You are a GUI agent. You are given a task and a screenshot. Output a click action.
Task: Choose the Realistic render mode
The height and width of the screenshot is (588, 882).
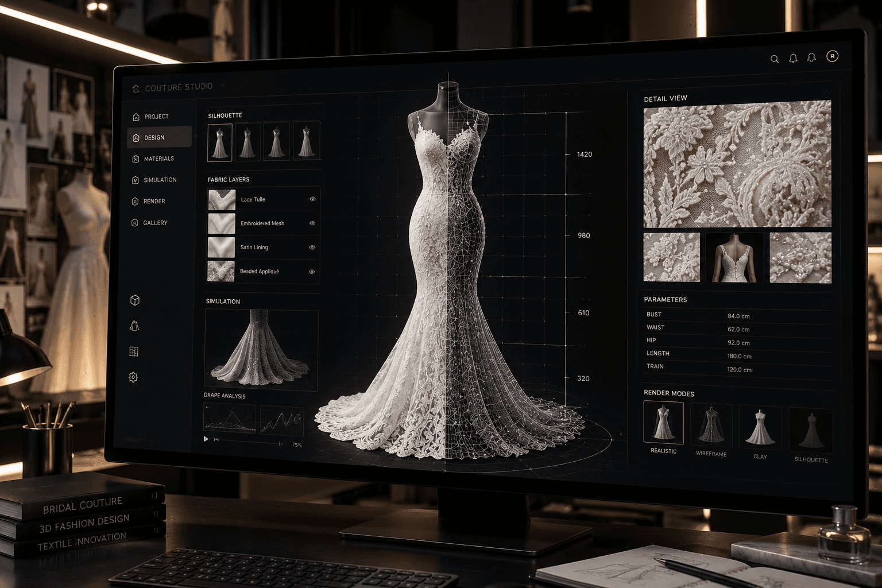664,423
